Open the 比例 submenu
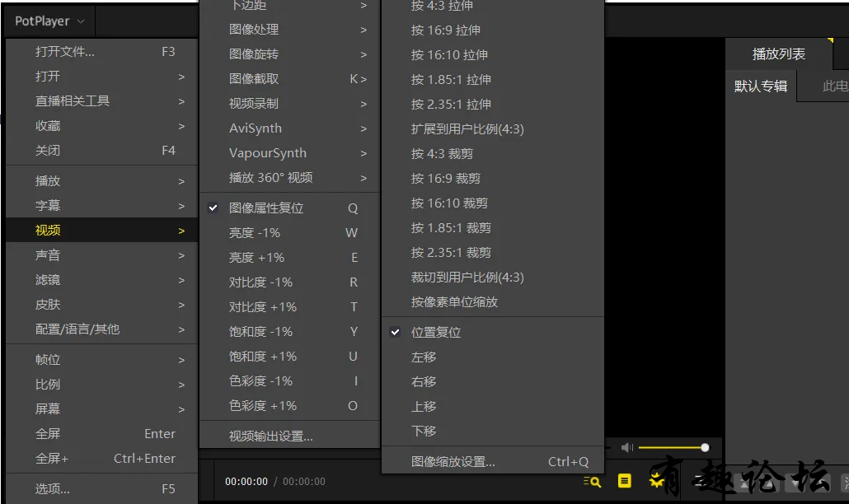 (x=101, y=384)
